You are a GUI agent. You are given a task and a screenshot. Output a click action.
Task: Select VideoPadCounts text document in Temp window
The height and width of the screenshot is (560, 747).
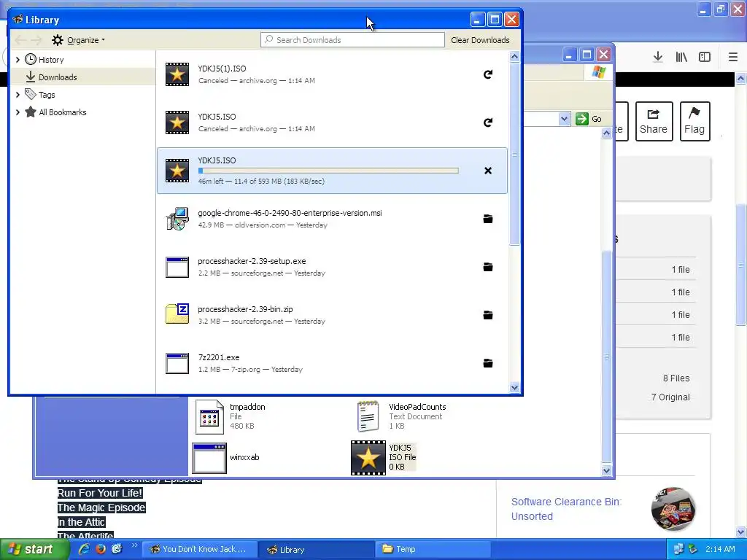tap(401, 416)
